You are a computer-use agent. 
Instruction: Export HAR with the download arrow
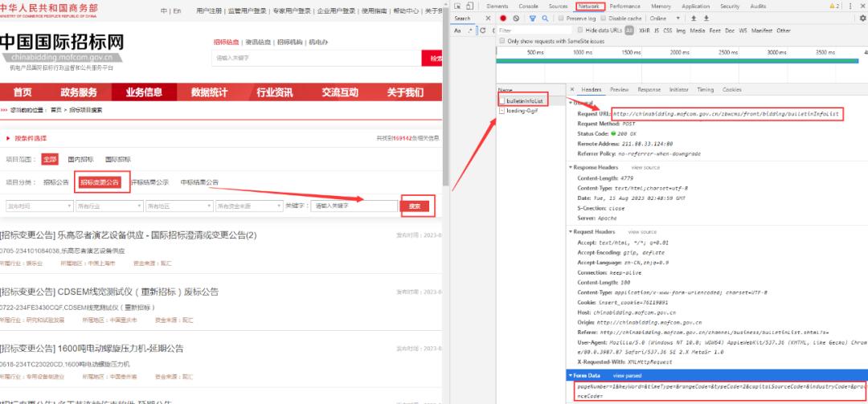pos(706,18)
